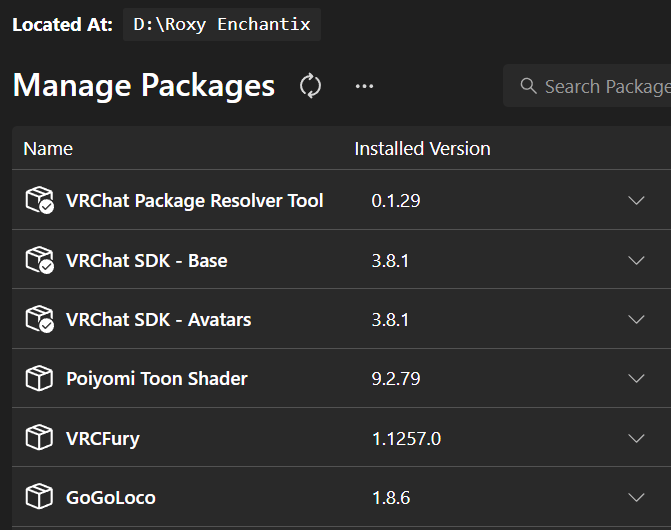This screenshot has height=530, width=671.
Task: Open the GoGoLoco version dropdown
Action: (636, 497)
